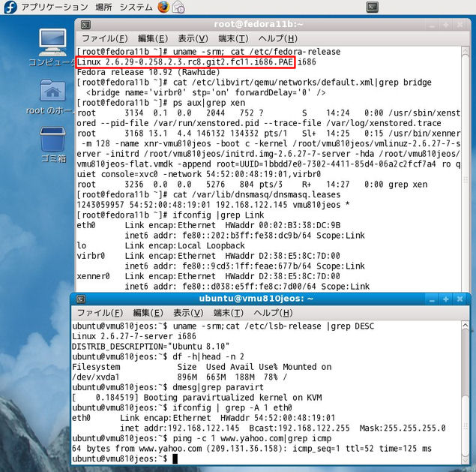Viewport: 476px width, 472px height.
Task: Click the terminal icon in top panel
Action: [372, 7]
